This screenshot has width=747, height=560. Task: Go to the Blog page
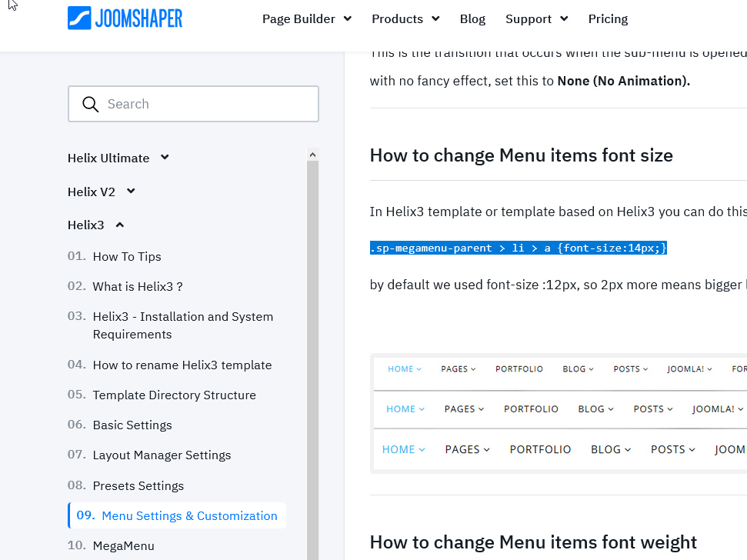pyautogui.click(x=472, y=18)
